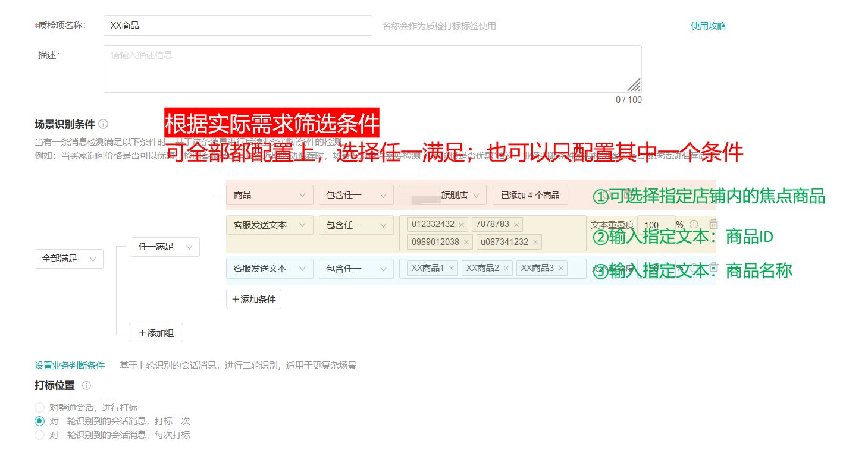The width and height of the screenshot is (868, 469).
Task: Remove the 0989012038 tag
Action: click(x=466, y=242)
